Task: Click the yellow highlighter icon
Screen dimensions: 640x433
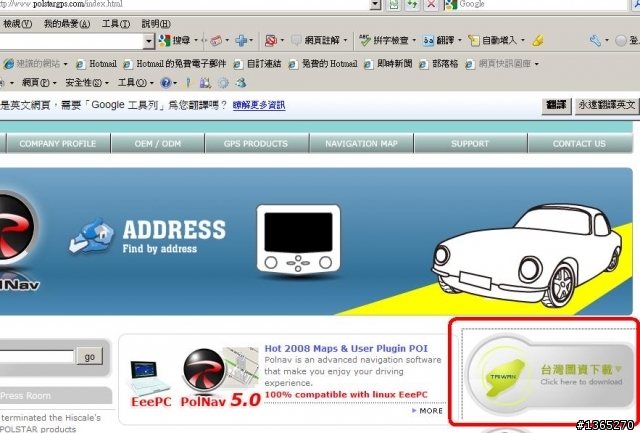Action: click(x=538, y=40)
